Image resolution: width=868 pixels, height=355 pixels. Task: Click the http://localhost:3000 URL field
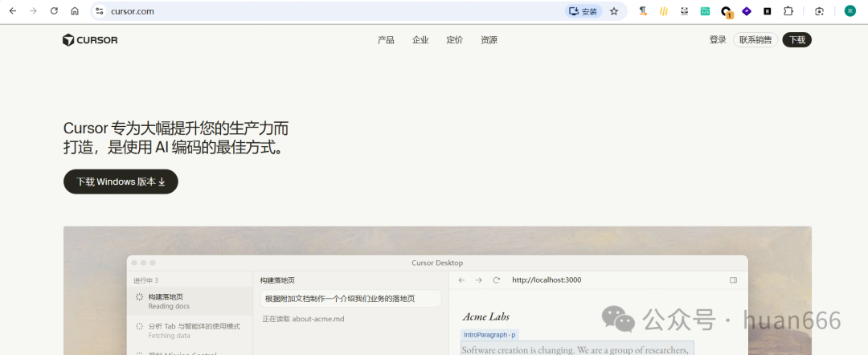click(x=547, y=280)
